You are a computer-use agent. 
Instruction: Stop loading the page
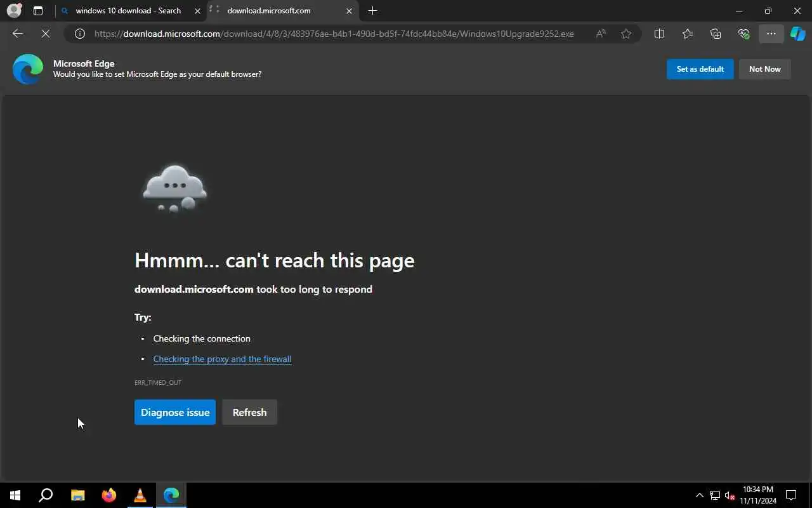click(46, 34)
